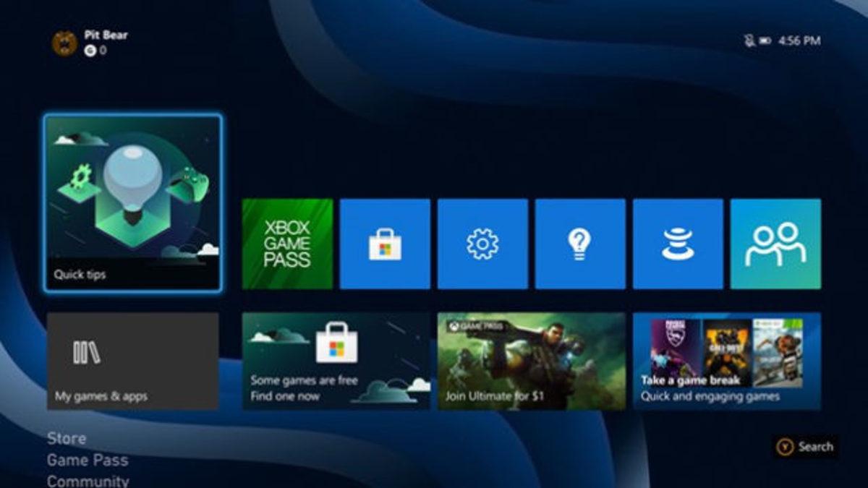This screenshot has height=488, width=868.
Task: Open the Settings gear tile
Action: coord(482,244)
